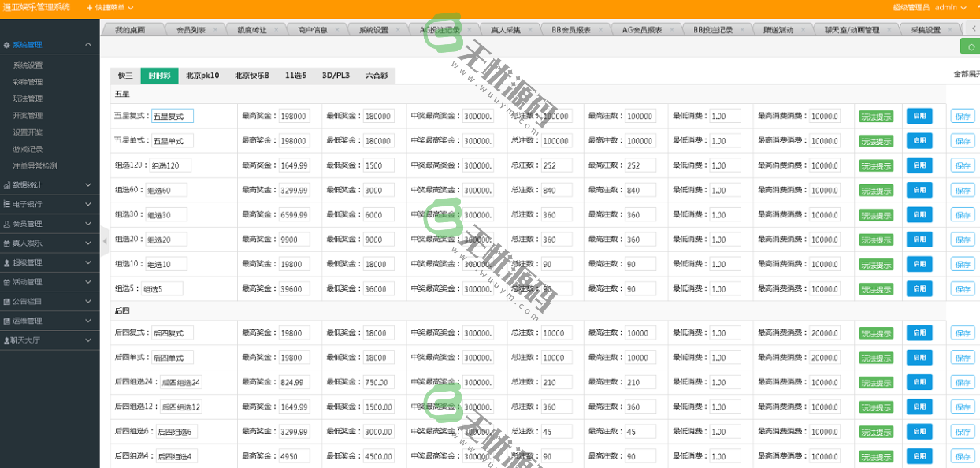Open 开奖管理 in the sidebar
Screen dimensions: 980x468
pos(28,116)
